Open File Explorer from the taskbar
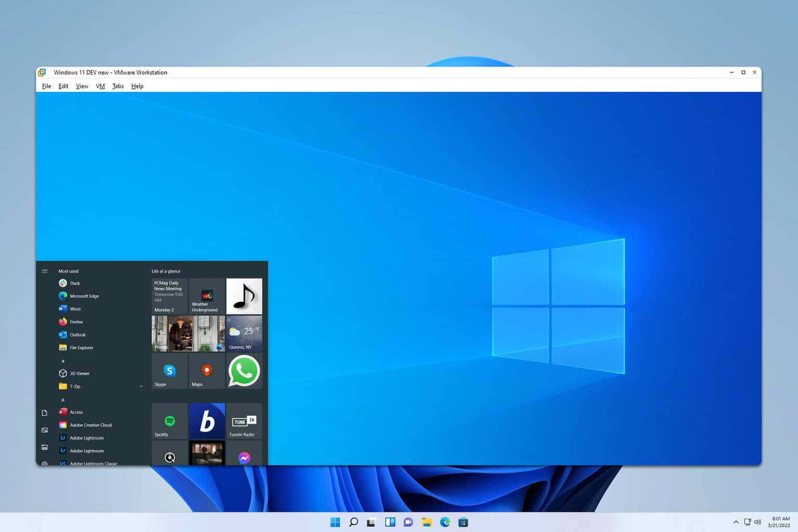798x532 pixels. tap(427, 522)
